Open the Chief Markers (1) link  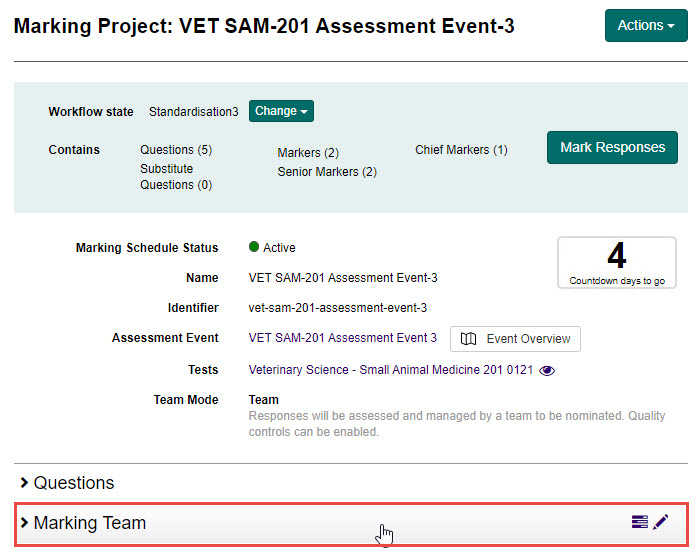click(461, 150)
